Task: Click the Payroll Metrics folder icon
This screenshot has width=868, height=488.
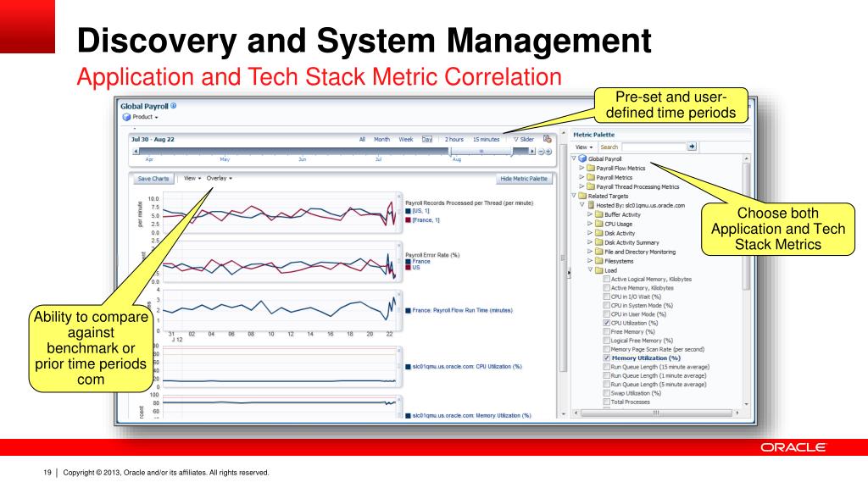Action: 591,178
